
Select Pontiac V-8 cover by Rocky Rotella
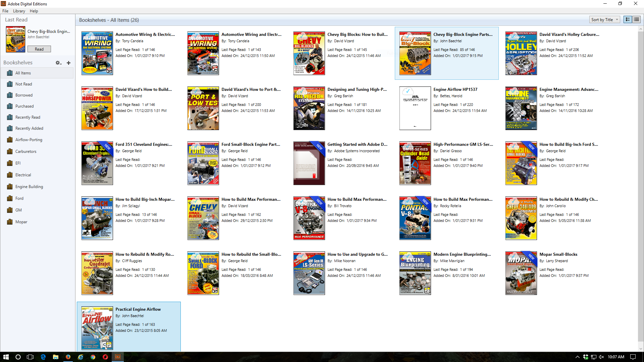click(415, 218)
